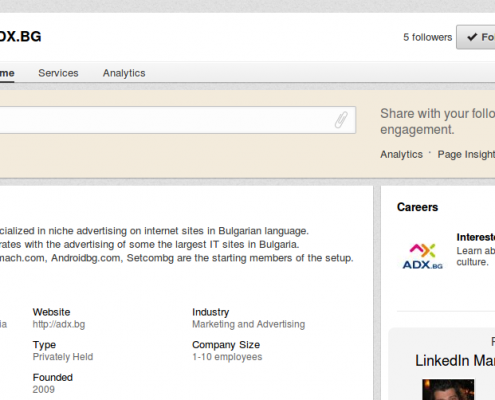This screenshot has width=495, height=400.
Task: Open the Analytics tab
Action: pos(124,73)
